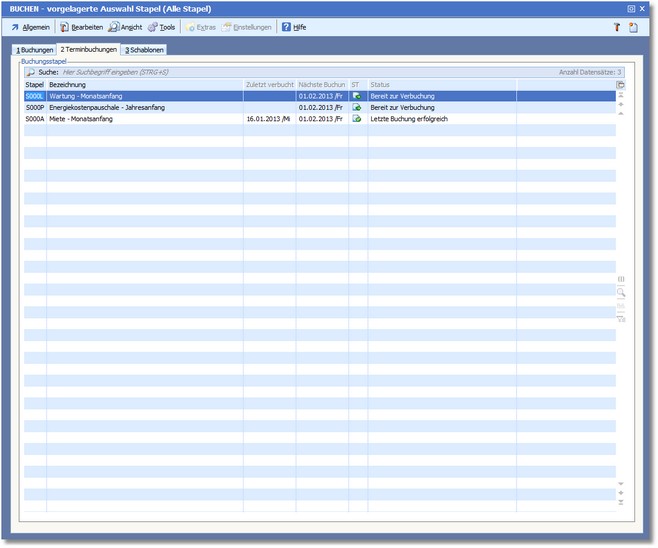
Task: Open the Allgemein menu
Action: point(30,27)
